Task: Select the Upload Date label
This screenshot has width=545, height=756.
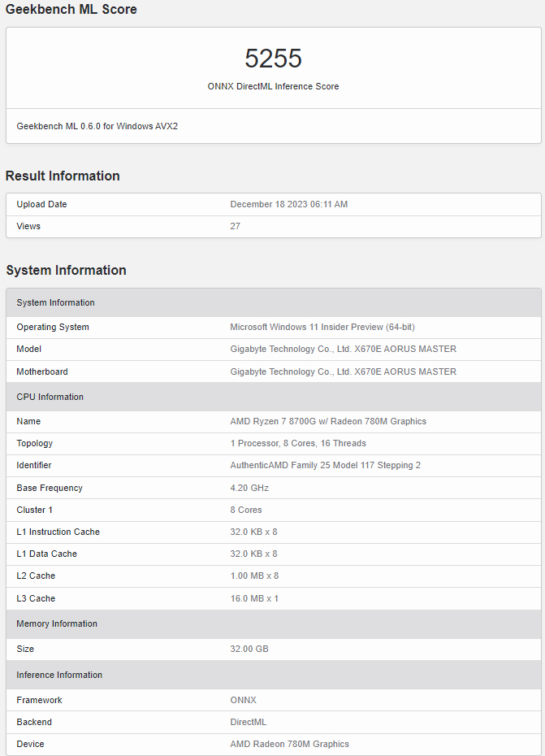Action: tap(42, 204)
